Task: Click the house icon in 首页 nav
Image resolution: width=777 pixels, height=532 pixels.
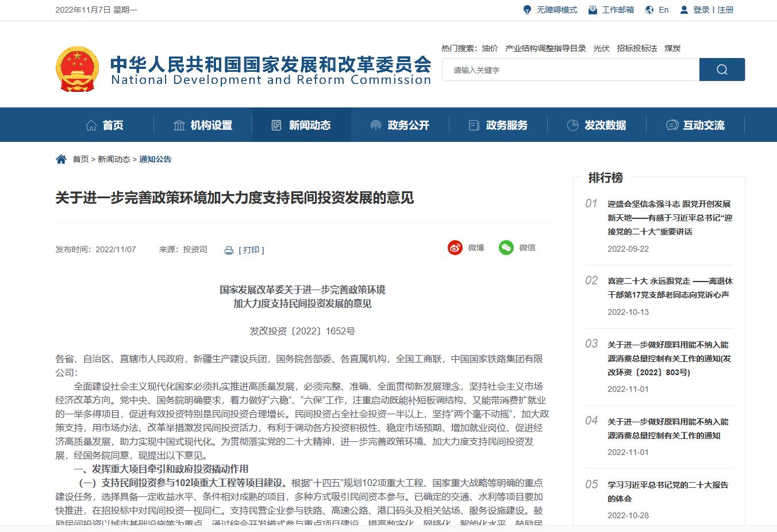Action: pos(91,125)
